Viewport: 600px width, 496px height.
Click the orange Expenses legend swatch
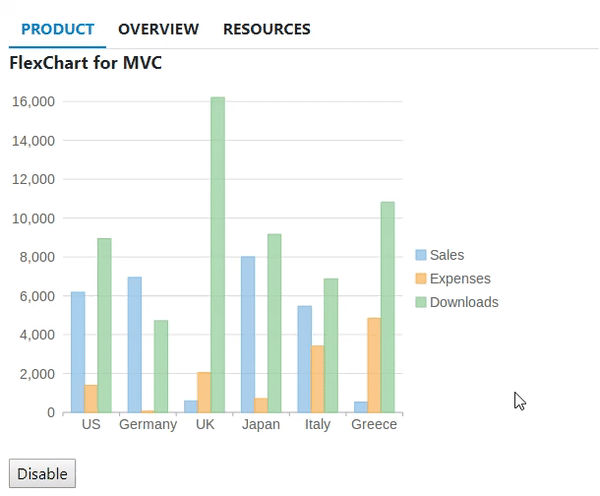point(420,278)
